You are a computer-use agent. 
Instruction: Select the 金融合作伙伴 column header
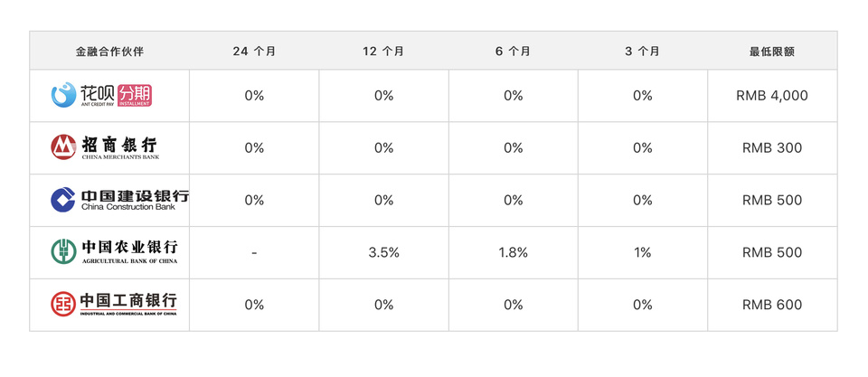(x=109, y=52)
